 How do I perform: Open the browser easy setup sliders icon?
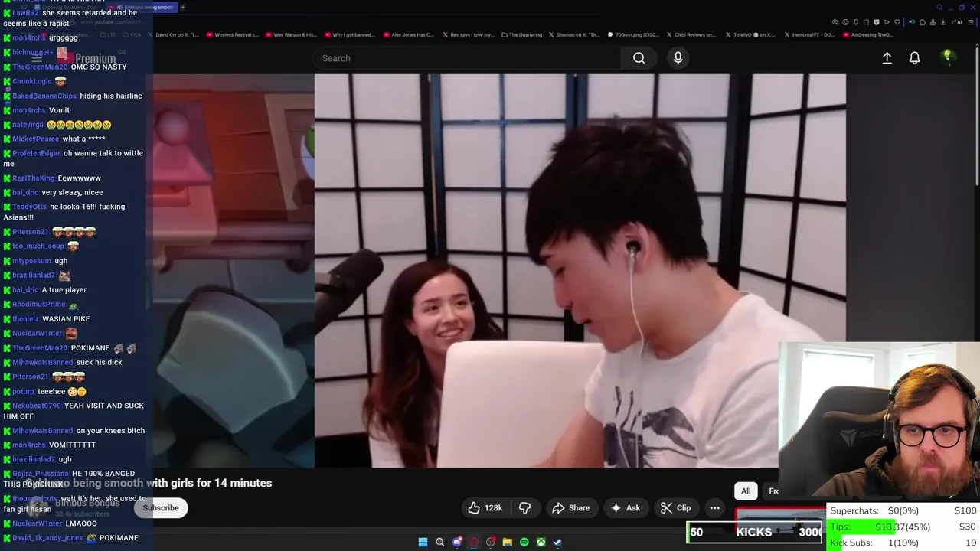tap(971, 22)
